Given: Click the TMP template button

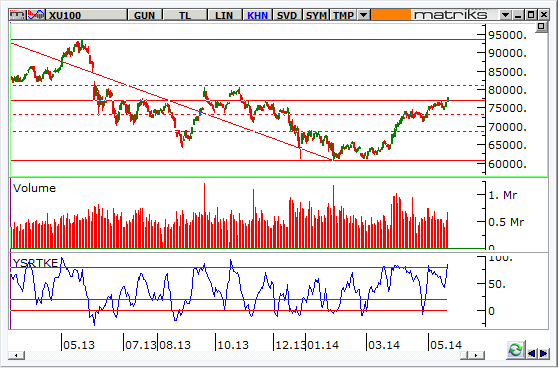Looking at the screenshot, I should coord(343,15).
